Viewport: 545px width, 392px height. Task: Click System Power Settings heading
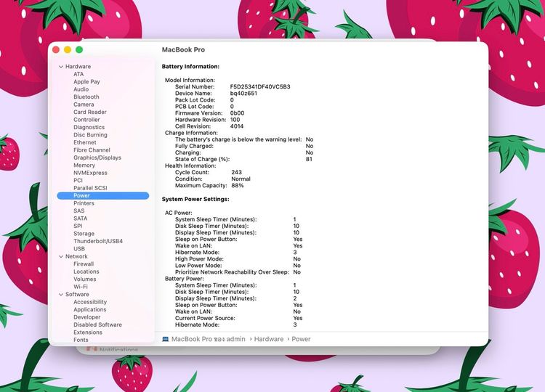point(195,200)
